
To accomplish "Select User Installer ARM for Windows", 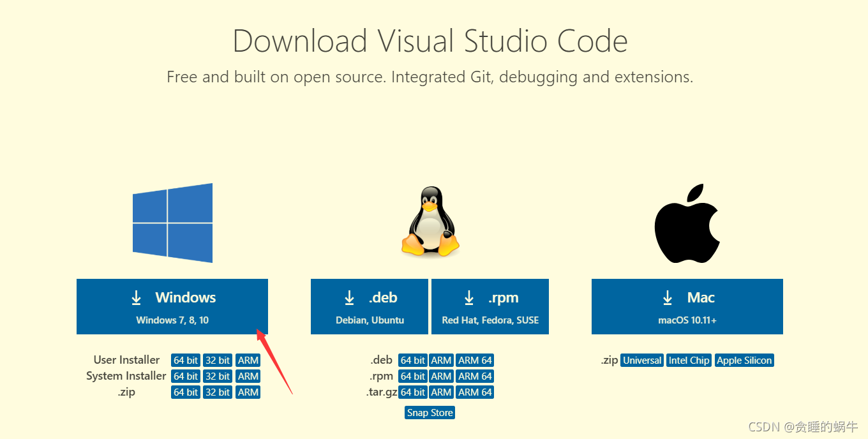I will 248,361.
